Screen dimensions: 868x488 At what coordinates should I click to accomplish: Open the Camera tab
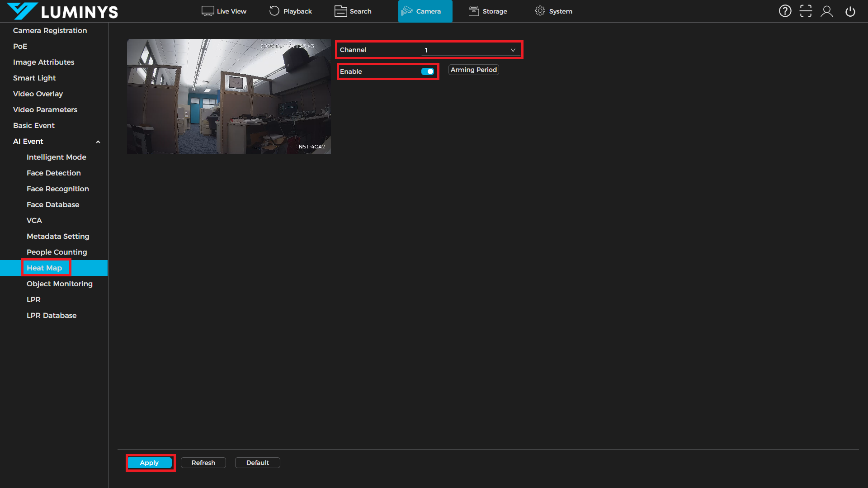coord(425,11)
